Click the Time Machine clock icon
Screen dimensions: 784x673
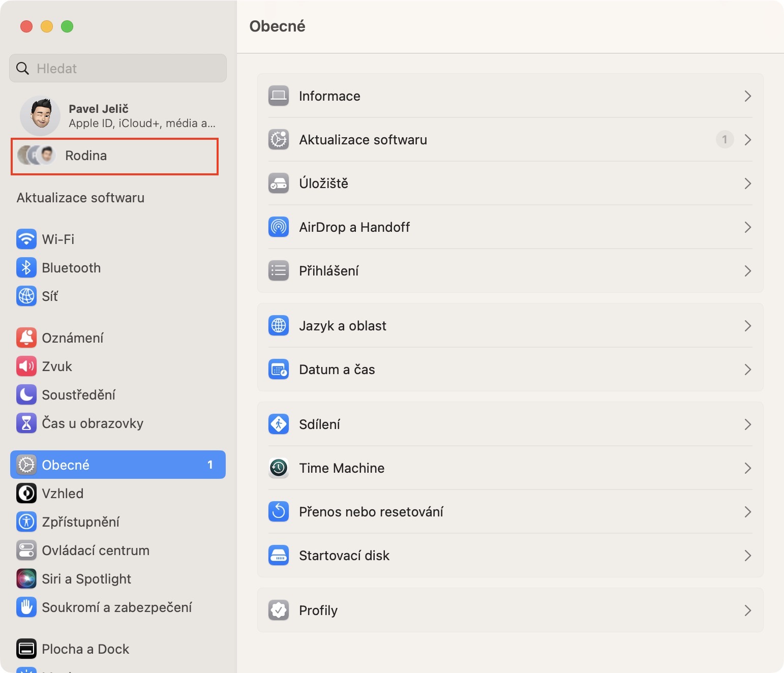tap(279, 468)
